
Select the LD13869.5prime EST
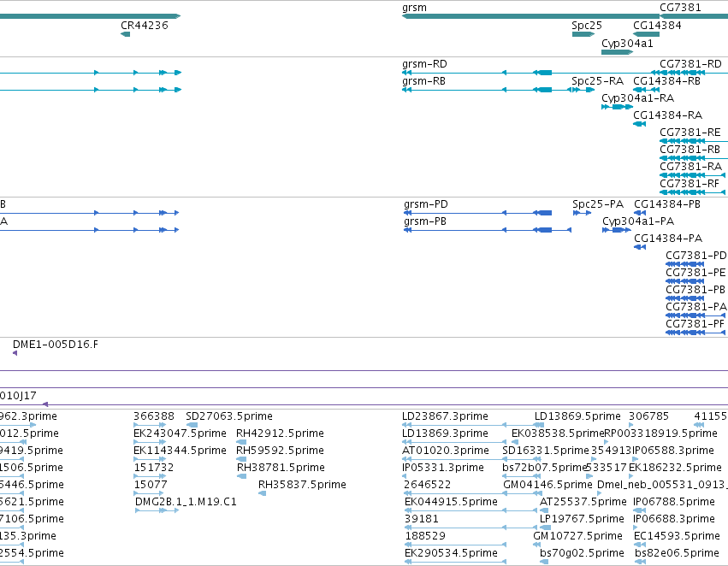tap(539, 425)
